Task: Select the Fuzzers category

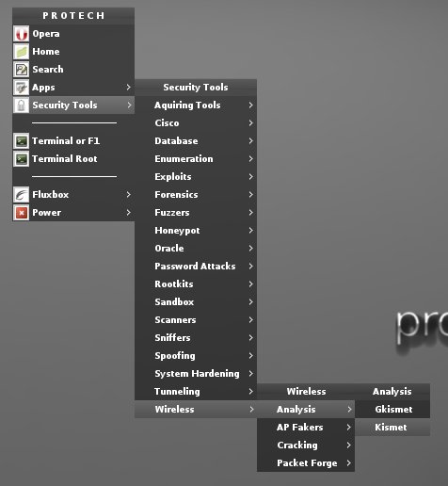Action: coord(196,213)
